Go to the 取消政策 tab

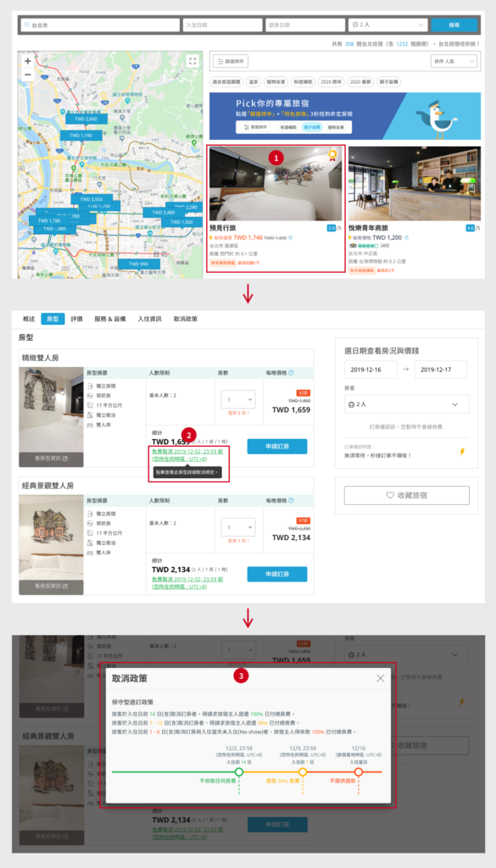[186, 319]
